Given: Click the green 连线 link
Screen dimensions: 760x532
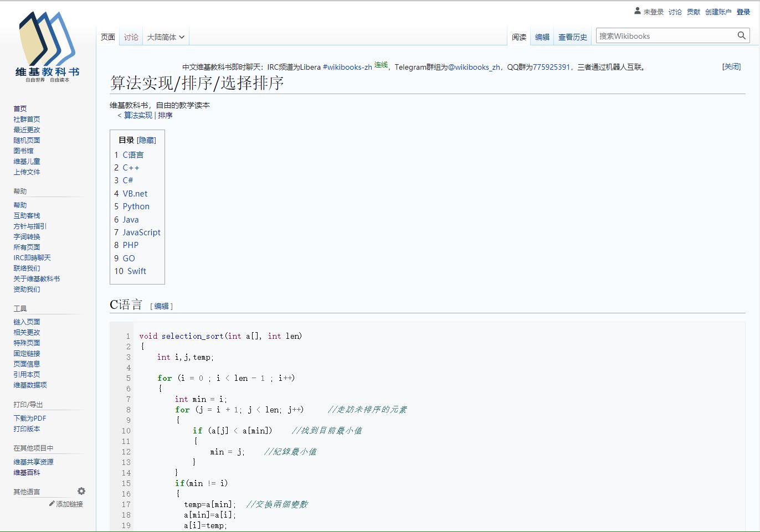Looking at the screenshot, I should click(381, 65).
